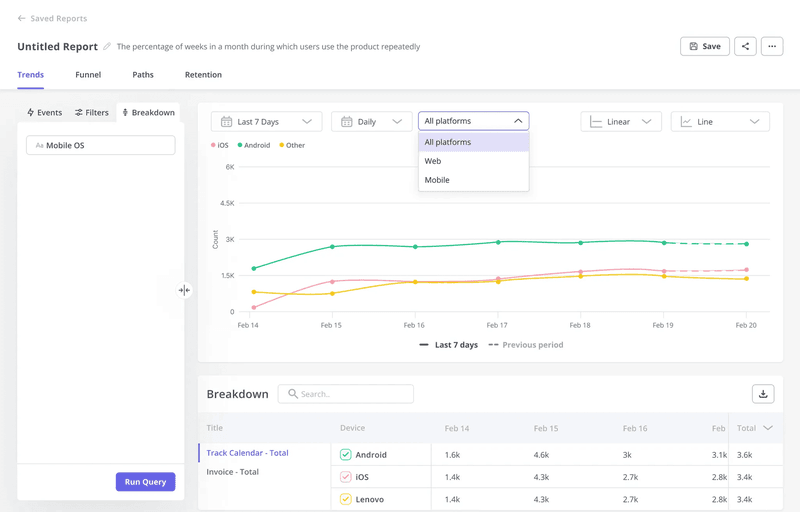The width and height of the screenshot is (800, 512).
Task: Click the Mobile OS breakdown field
Action: (x=100, y=146)
